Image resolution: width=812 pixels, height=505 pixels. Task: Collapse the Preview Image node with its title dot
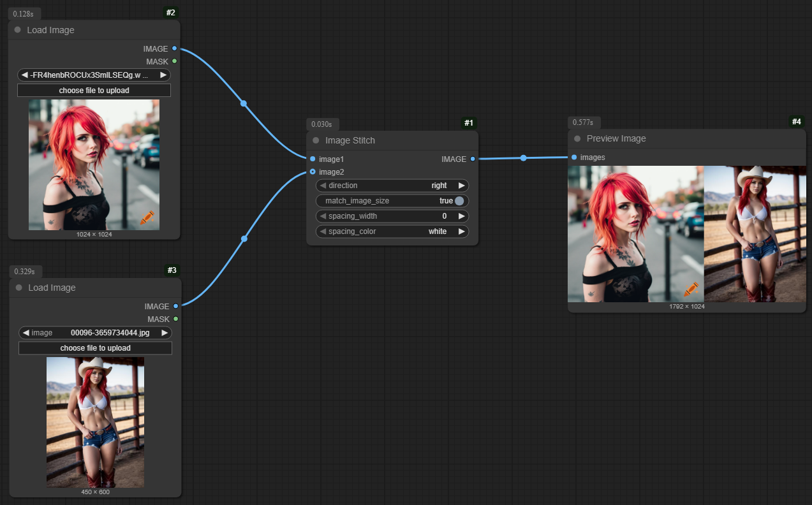click(x=577, y=138)
